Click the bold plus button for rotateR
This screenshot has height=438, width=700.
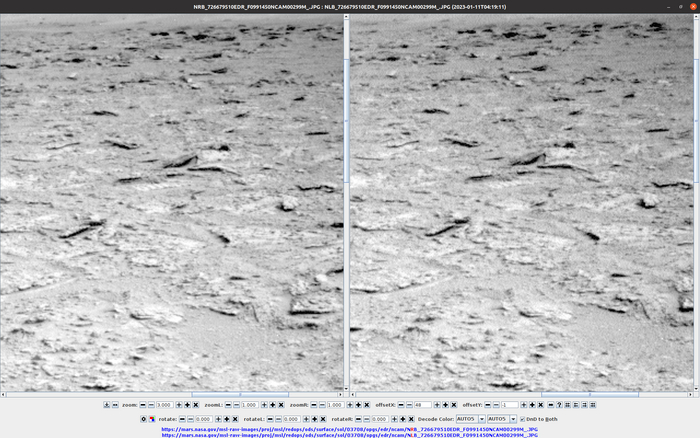[403, 419]
